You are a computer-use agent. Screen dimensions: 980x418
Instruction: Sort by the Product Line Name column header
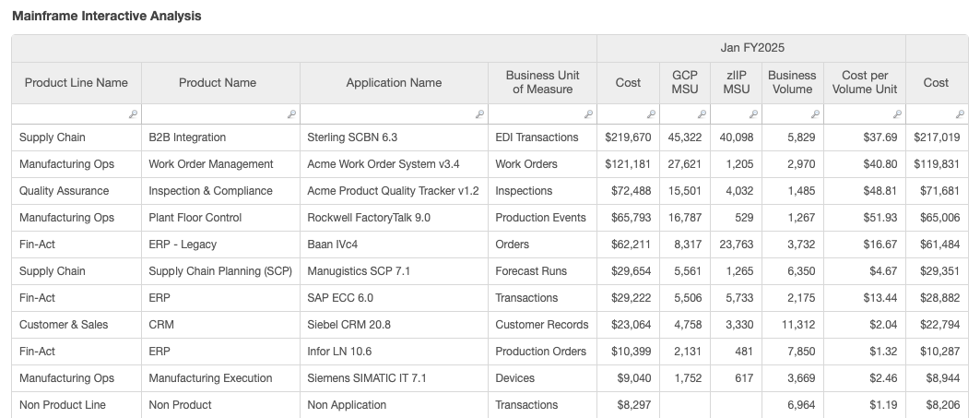(x=76, y=83)
